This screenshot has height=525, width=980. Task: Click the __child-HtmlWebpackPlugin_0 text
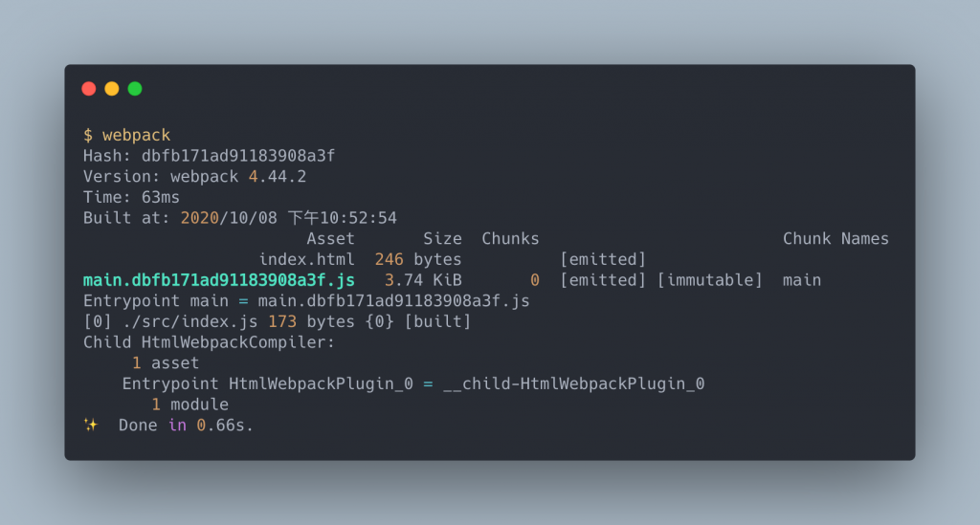click(574, 383)
